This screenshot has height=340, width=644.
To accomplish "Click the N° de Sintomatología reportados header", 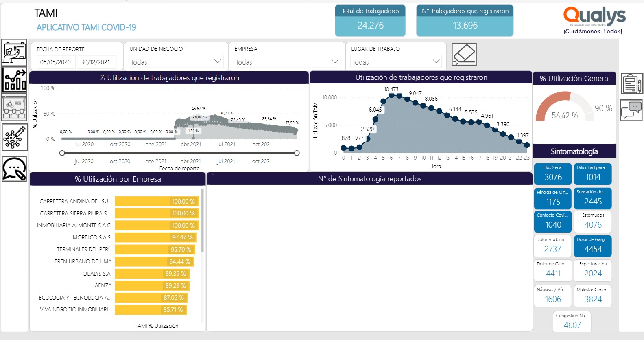I will tap(369, 179).
